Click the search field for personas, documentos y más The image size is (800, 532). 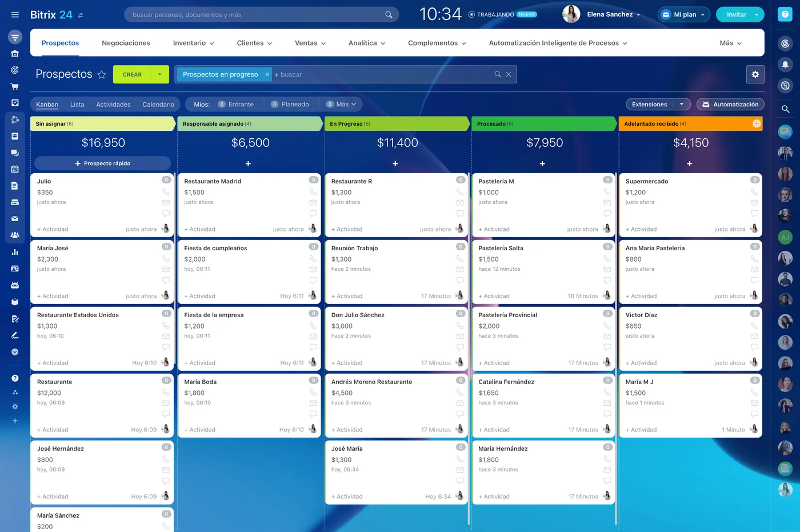[x=262, y=15]
